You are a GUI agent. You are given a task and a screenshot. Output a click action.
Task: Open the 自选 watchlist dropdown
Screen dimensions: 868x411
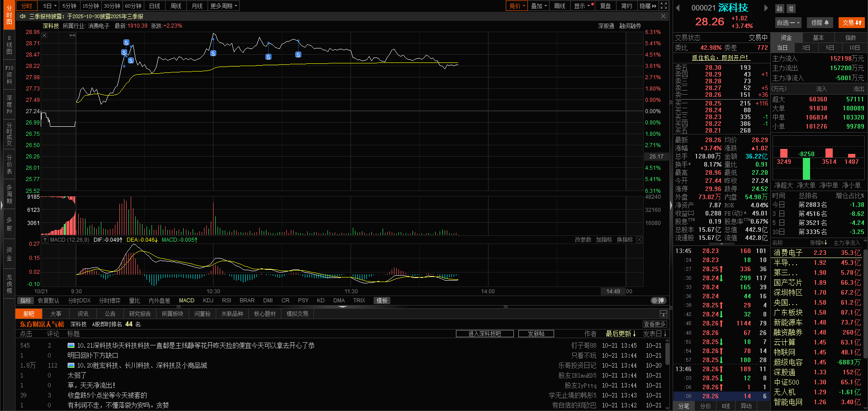tap(788, 23)
